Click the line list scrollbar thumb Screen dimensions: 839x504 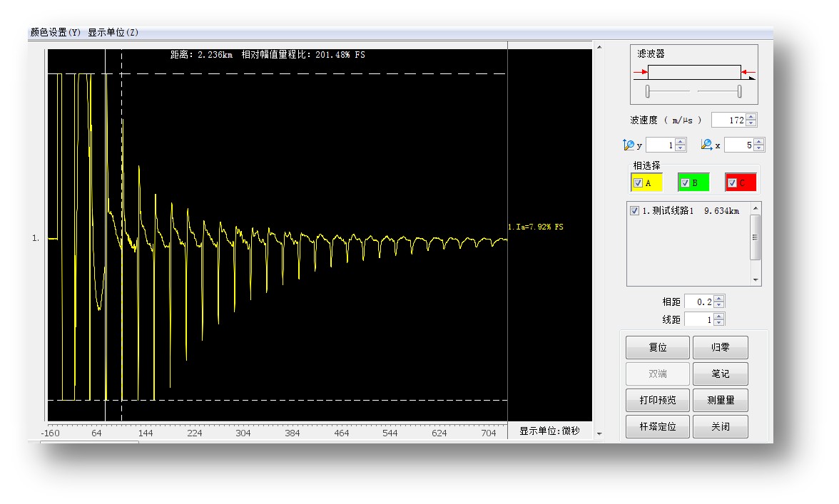pyautogui.click(x=756, y=237)
